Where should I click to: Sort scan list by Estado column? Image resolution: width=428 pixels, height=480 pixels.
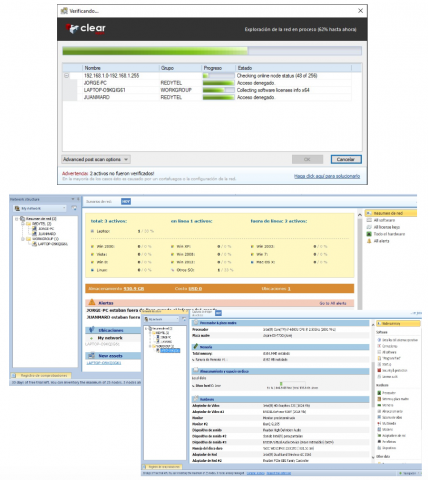click(293, 68)
